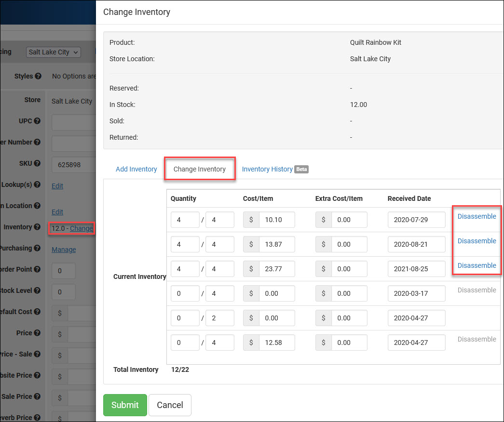The width and height of the screenshot is (504, 422).
Task: Open the Inventory History tab
Action: [267, 169]
